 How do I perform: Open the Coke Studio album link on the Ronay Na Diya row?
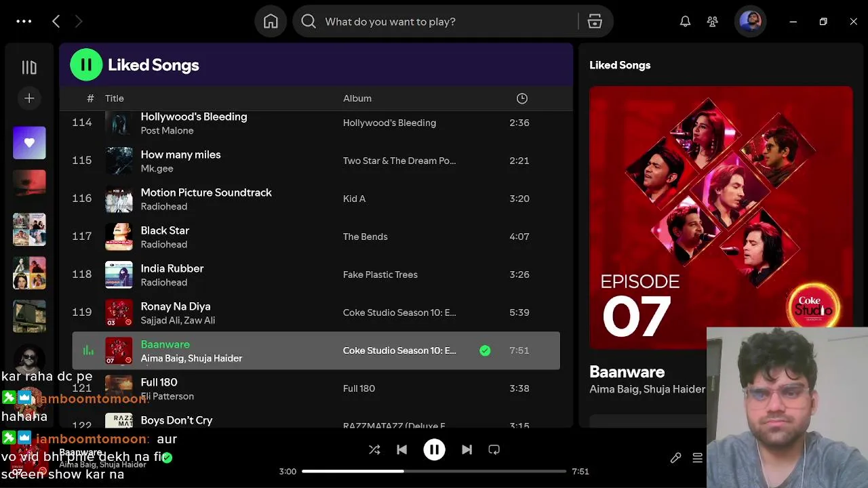click(399, 312)
